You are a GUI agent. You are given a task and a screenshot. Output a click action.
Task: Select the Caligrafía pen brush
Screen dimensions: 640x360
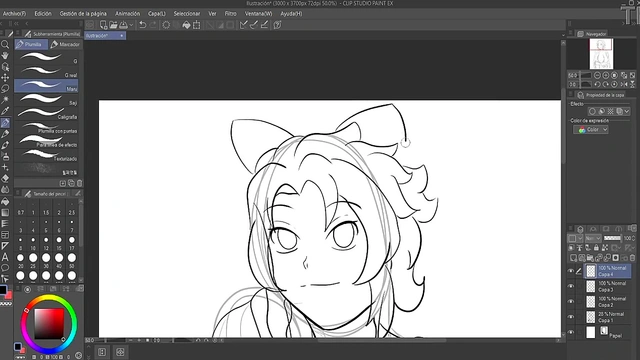coord(46,113)
